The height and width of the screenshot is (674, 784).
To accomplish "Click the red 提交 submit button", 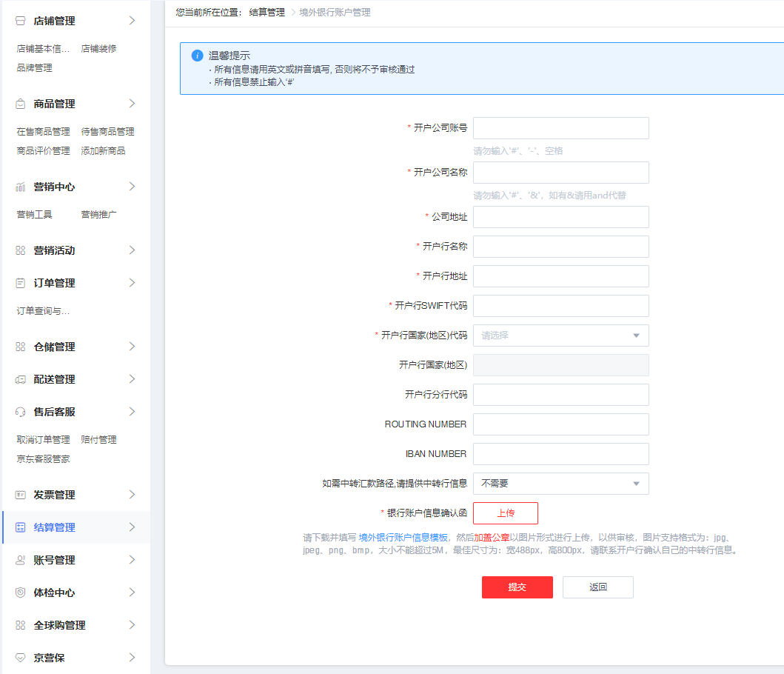I will click(517, 587).
